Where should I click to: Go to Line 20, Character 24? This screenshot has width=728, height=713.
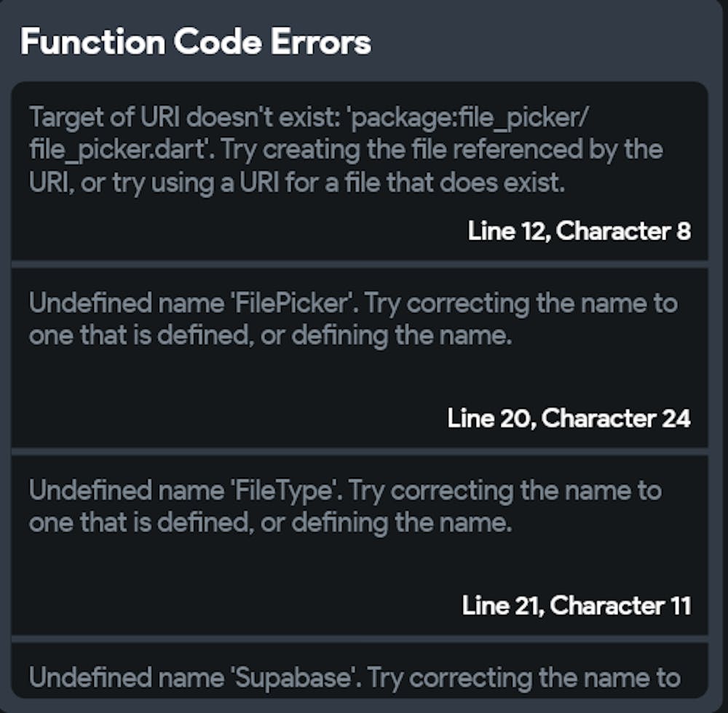[x=569, y=418]
